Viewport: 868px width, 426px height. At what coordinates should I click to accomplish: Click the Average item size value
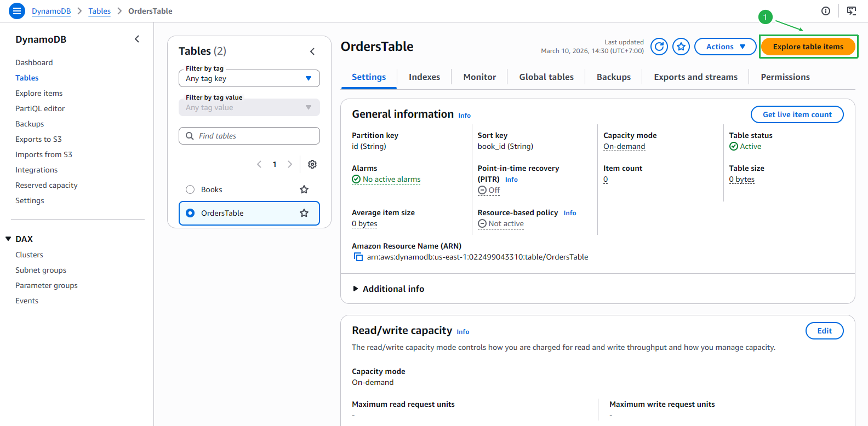point(364,223)
